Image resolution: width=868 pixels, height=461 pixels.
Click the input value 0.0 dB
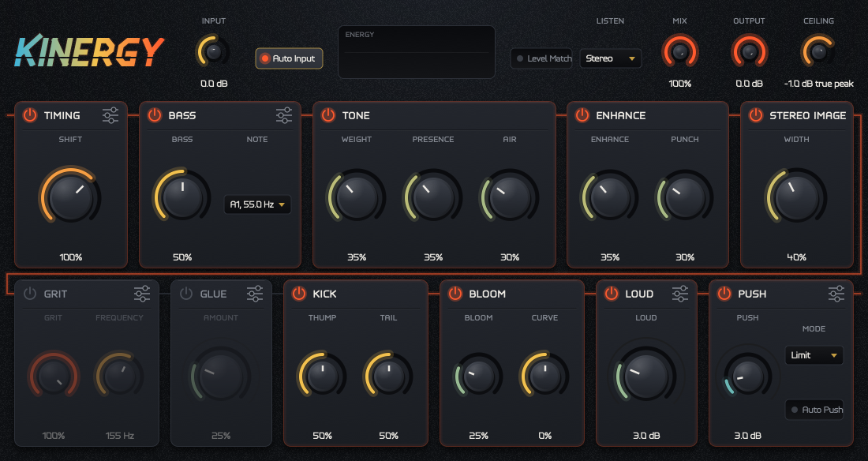[x=214, y=84]
